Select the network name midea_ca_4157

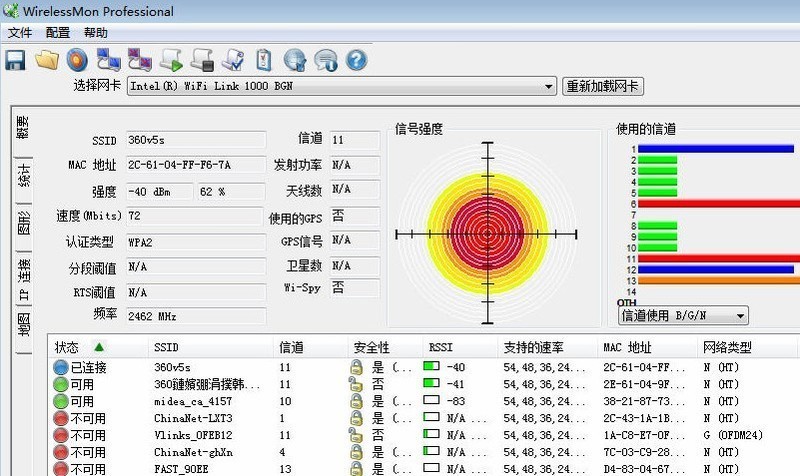pyautogui.click(x=193, y=402)
